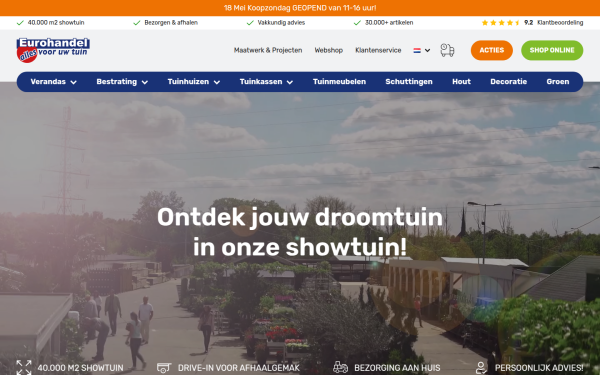Screen dimensions: 600x375
Task: Click BEZORGING AAN HUIS label
Action: (397, 368)
